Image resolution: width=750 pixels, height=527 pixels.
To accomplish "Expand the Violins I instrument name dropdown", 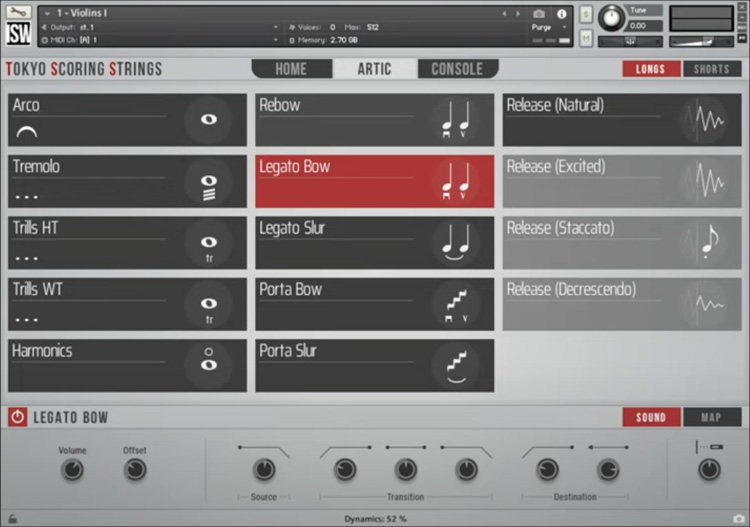I will 47,13.
